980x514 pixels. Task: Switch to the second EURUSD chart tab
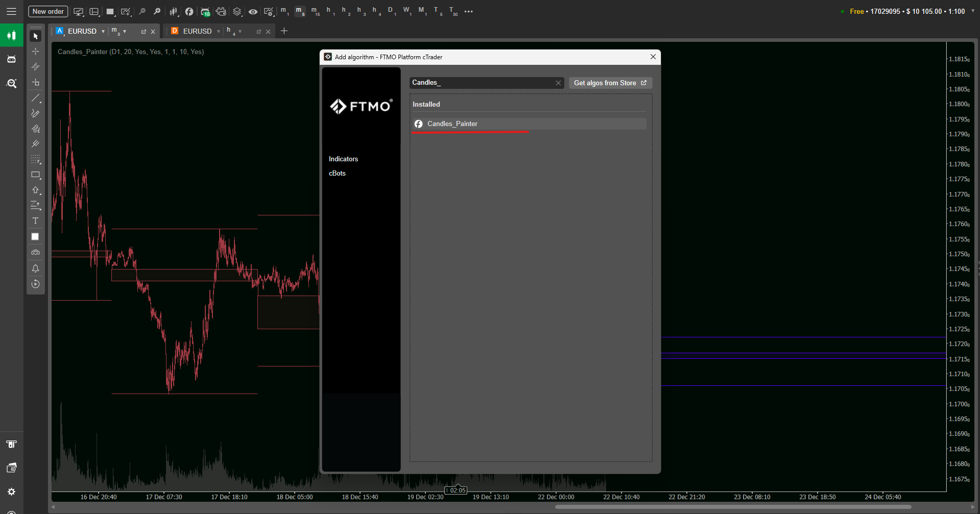click(197, 32)
